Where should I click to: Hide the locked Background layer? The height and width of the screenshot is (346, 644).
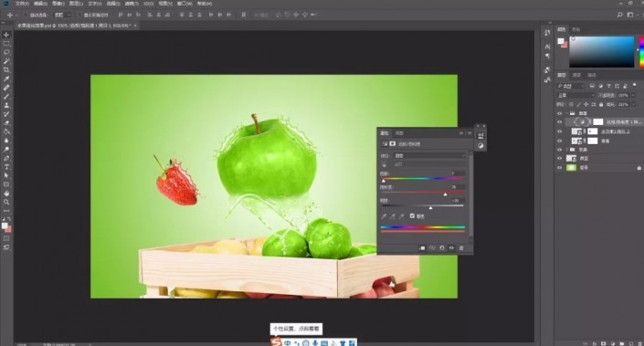tap(559, 168)
